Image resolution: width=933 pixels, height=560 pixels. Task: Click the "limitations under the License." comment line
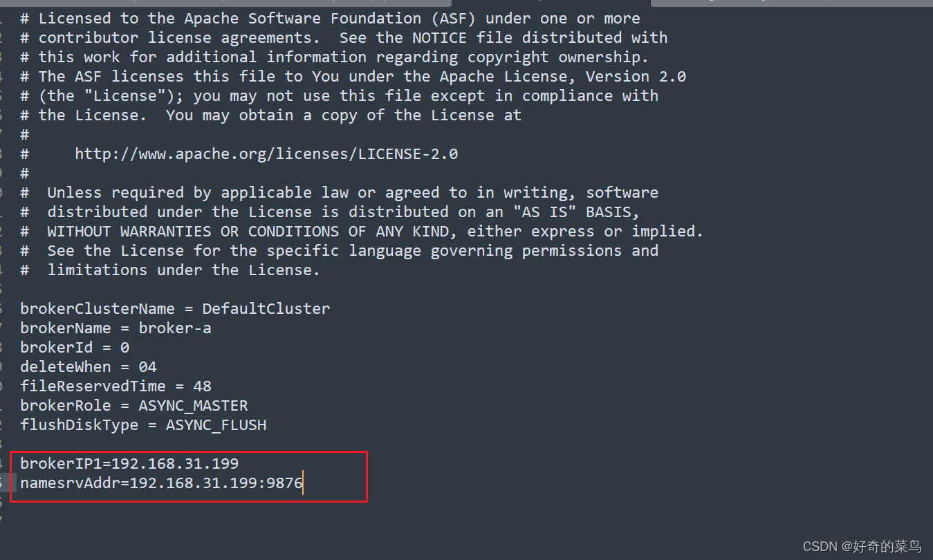[170, 270]
